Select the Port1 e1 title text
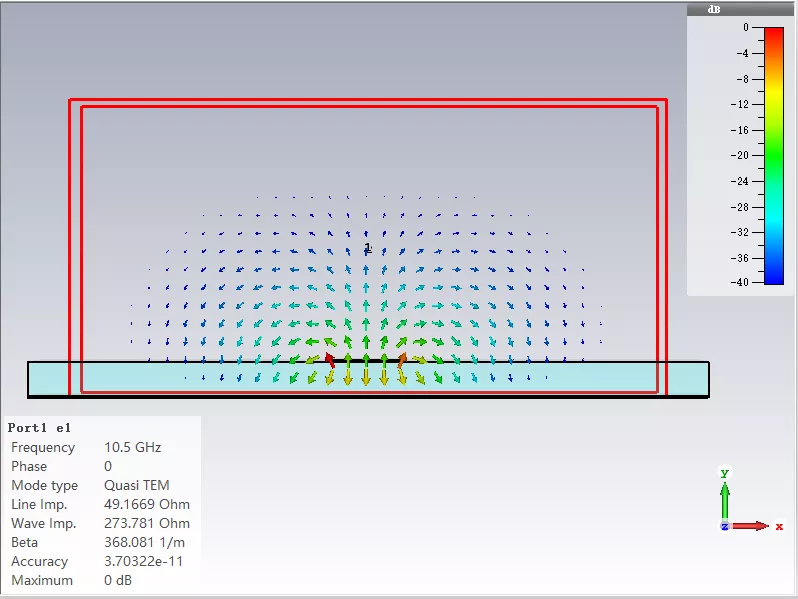 pyautogui.click(x=39, y=428)
